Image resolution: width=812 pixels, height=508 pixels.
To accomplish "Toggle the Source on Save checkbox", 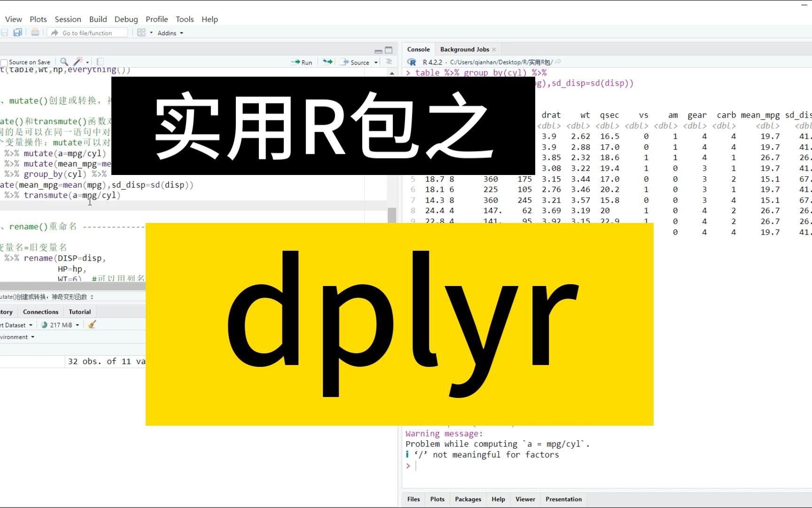I will pyautogui.click(x=4, y=63).
